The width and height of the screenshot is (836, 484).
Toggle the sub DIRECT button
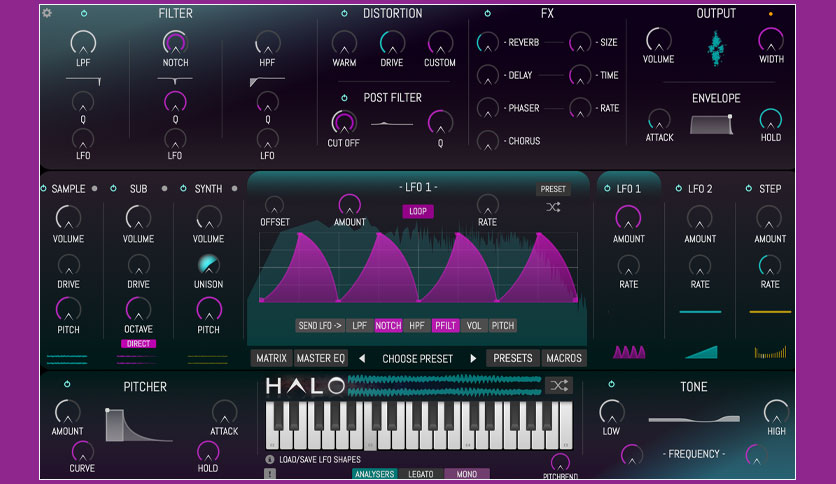[x=139, y=344]
